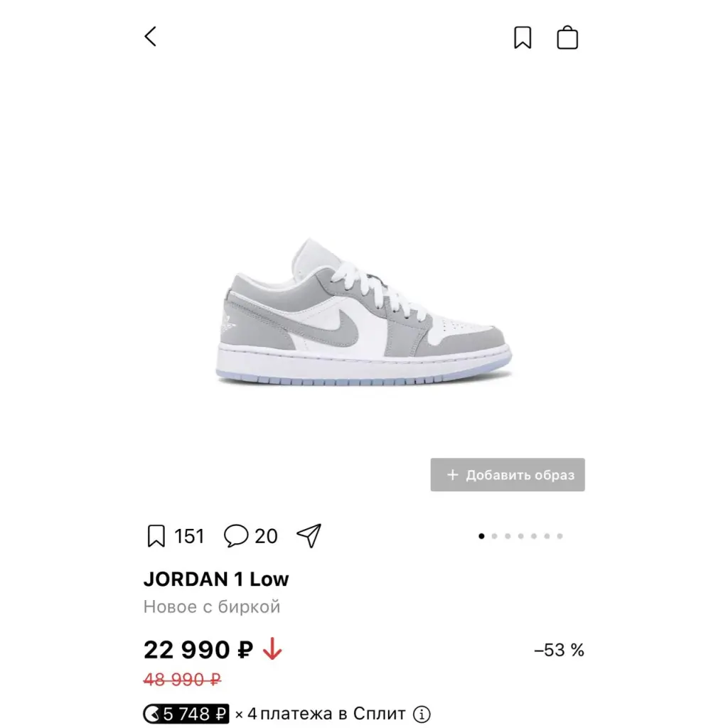Tap the -53 % discount label
This screenshot has width=728, height=728.
[x=559, y=650]
